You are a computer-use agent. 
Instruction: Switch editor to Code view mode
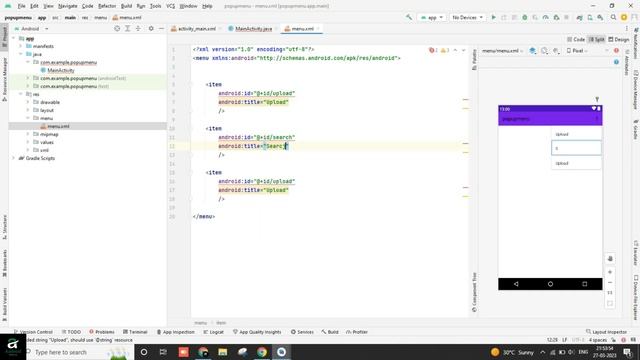pyautogui.click(x=576, y=40)
